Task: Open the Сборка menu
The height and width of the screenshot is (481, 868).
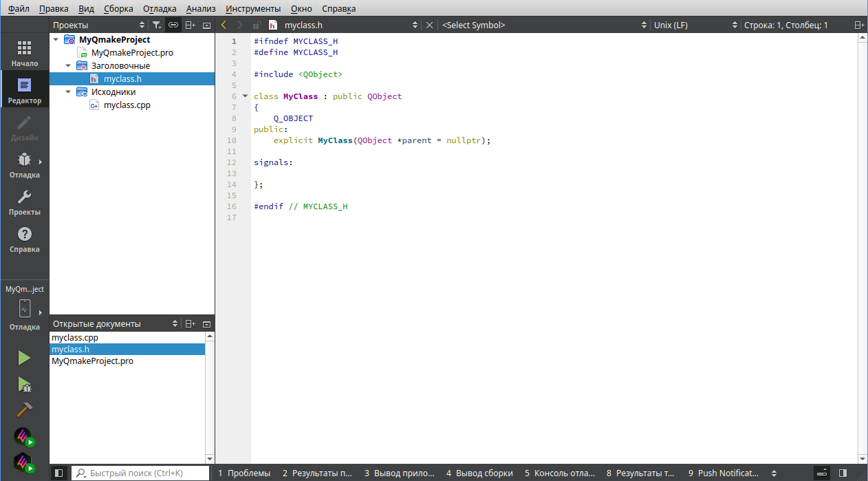Action: pos(118,9)
